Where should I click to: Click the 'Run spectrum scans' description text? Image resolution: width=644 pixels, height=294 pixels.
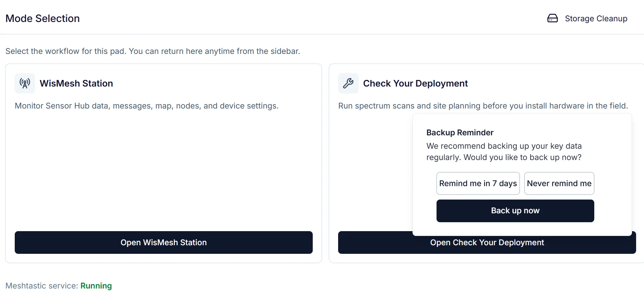[x=483, y=106]
